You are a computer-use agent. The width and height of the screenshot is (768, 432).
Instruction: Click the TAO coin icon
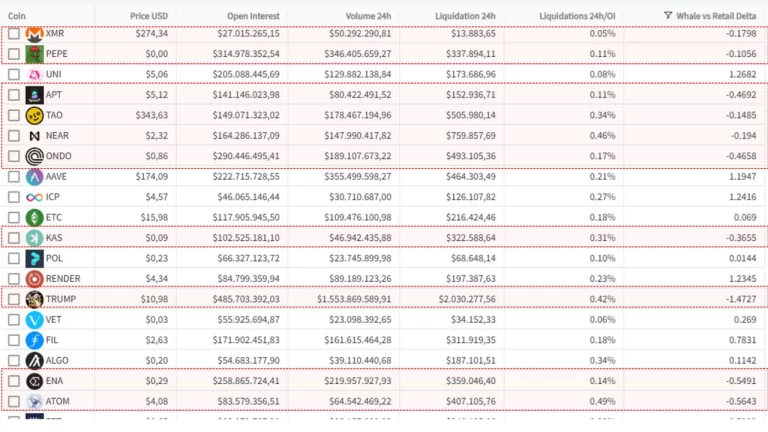[35, 115]
